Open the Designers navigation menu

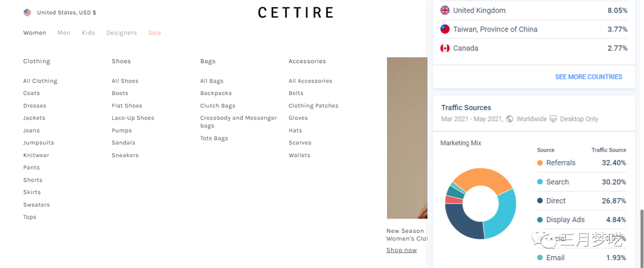click(122, 33)
